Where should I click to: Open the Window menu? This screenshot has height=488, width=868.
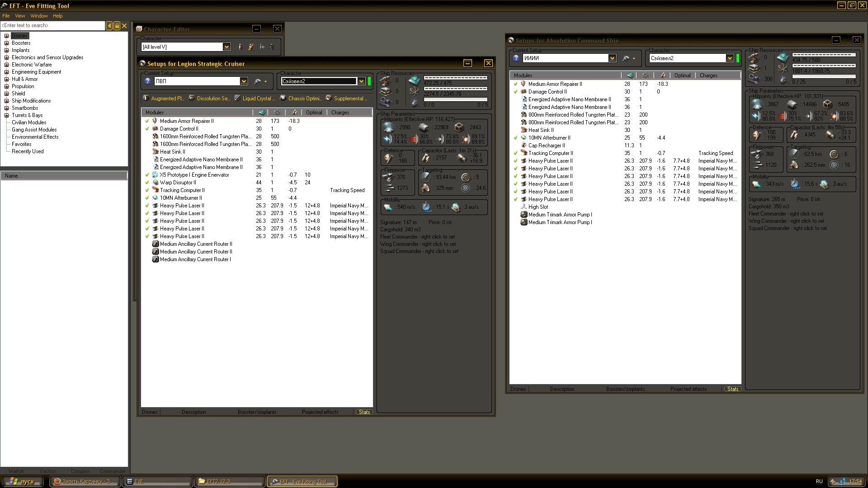(39, 16)
